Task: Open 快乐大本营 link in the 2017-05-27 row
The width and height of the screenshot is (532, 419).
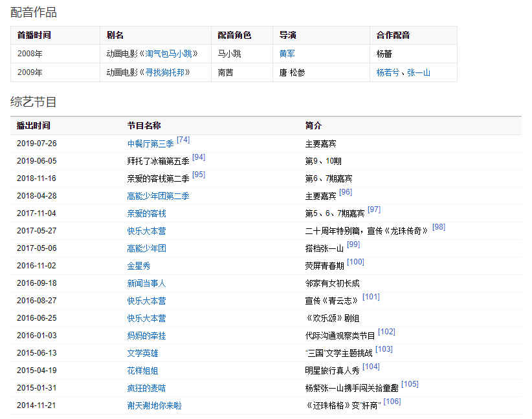Action: [x=146, y=231]
